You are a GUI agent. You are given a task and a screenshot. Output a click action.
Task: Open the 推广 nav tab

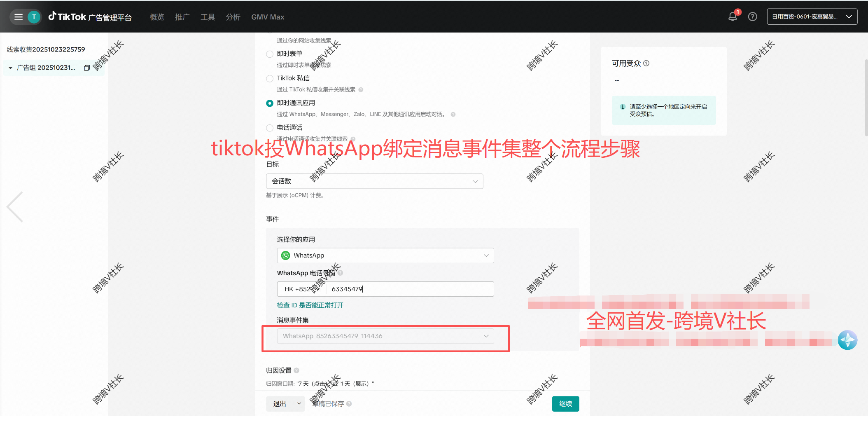pos(182,17)
